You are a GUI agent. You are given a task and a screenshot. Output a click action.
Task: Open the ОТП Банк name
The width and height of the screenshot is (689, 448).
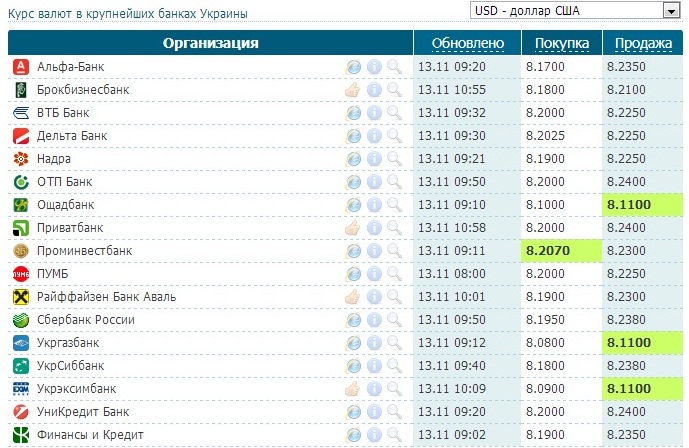click(65, 182)
